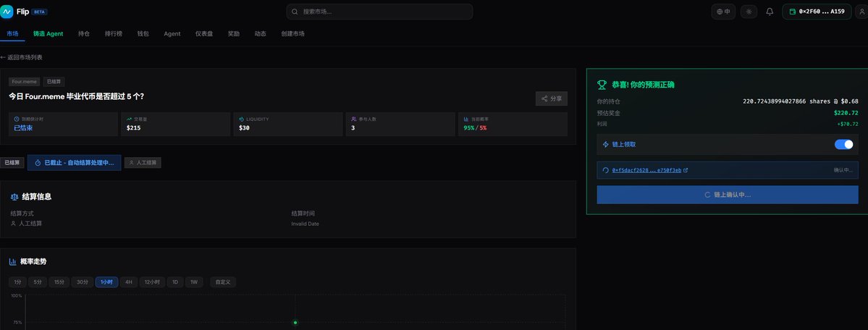Click the external link icon after hash
This screenshot has width=868, height=330.
(686, 170)
